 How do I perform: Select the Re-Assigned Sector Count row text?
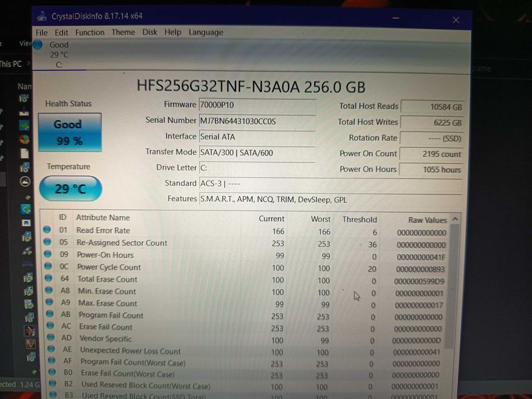point(122,243)
